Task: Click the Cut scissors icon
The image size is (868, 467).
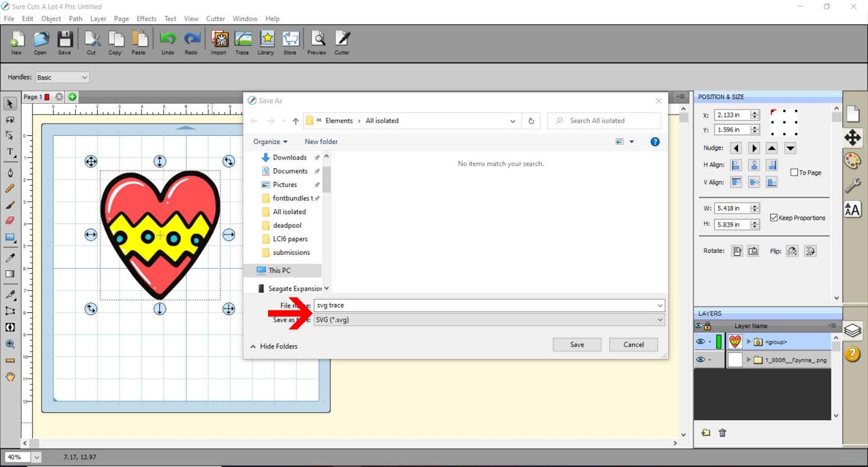Action: (92, 43)
